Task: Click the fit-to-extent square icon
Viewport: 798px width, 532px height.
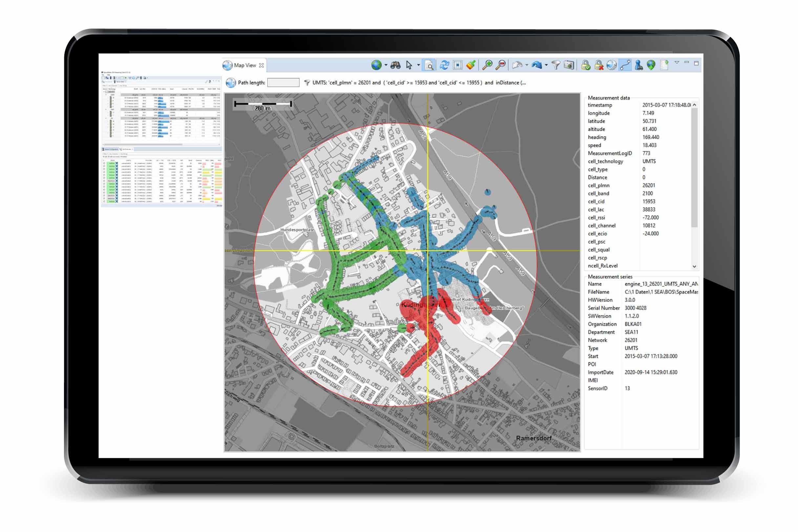Action: tap(457, 65)
